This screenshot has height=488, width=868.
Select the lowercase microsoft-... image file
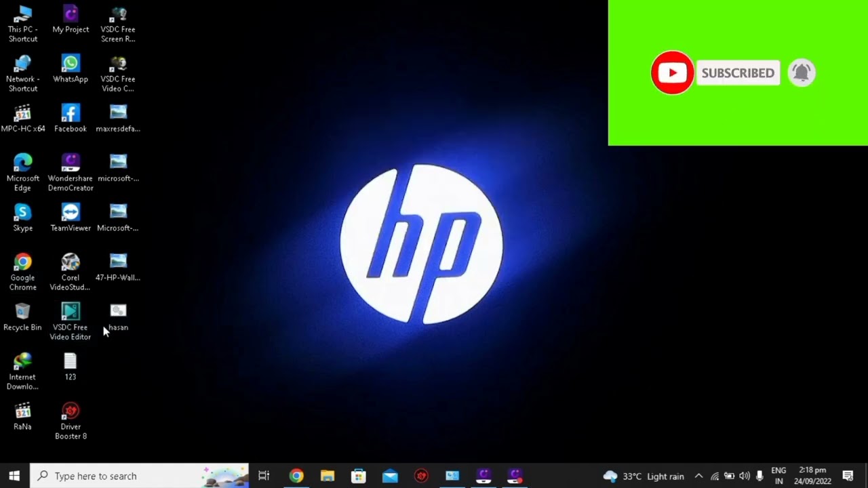tap(118, 168)
